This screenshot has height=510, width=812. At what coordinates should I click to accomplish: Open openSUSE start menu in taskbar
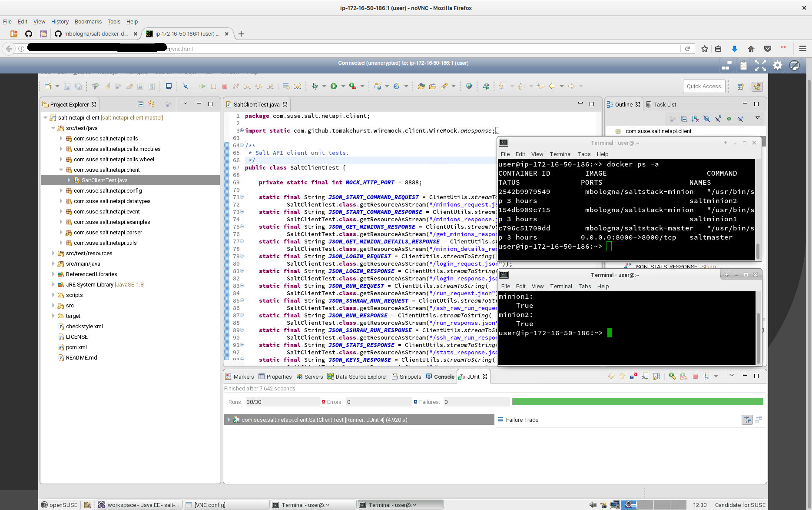[x=59, y=505]
